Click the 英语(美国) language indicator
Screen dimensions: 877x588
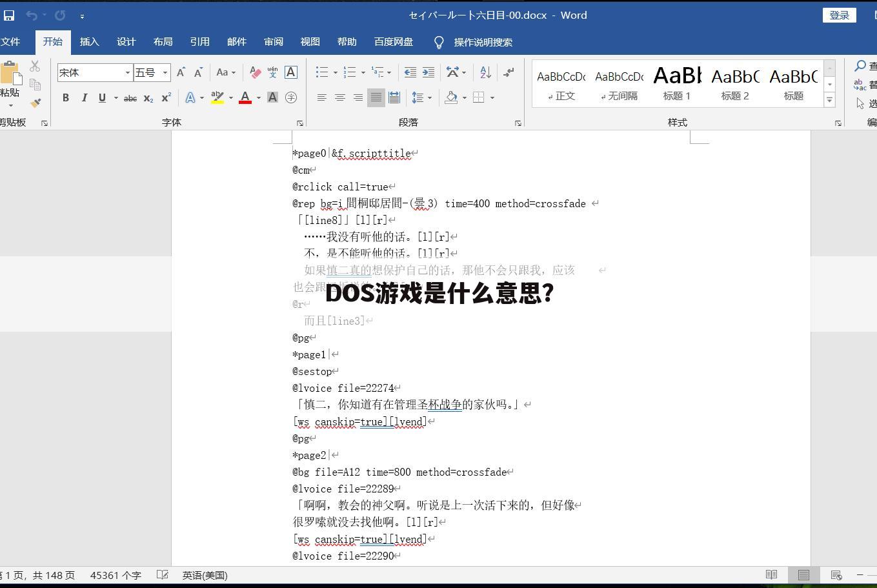point(205,575)
